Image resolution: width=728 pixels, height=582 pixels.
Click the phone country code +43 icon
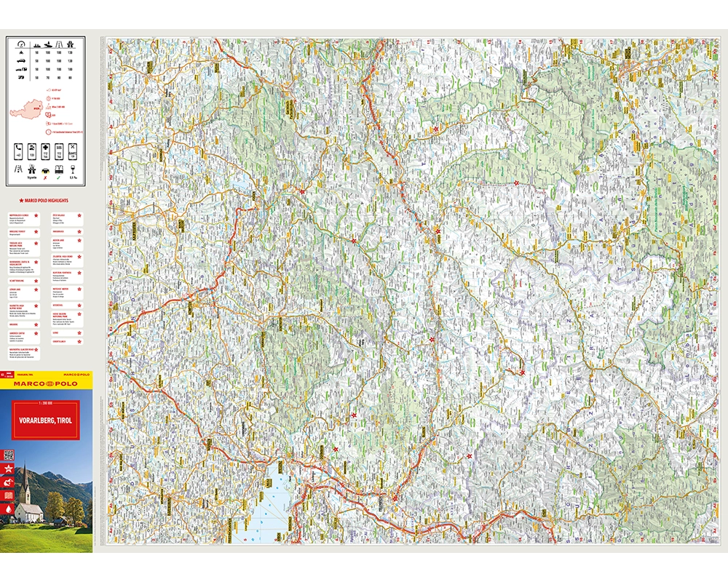point(18,151)
